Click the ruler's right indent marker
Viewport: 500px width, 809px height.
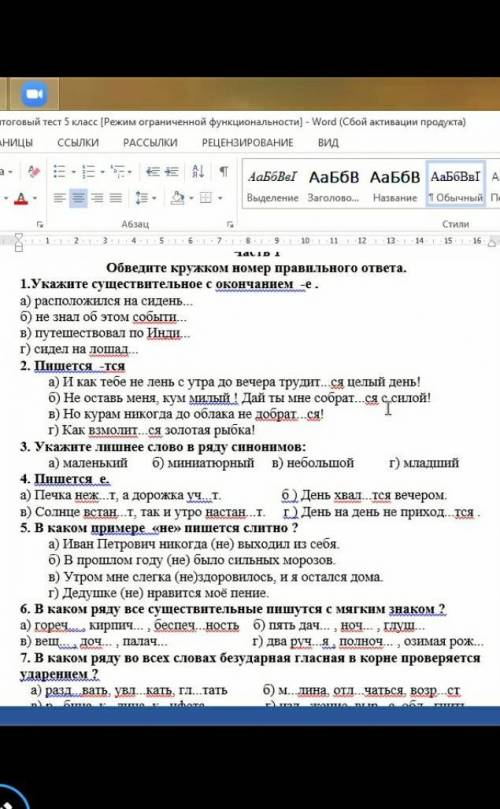[x=492, y=241]
